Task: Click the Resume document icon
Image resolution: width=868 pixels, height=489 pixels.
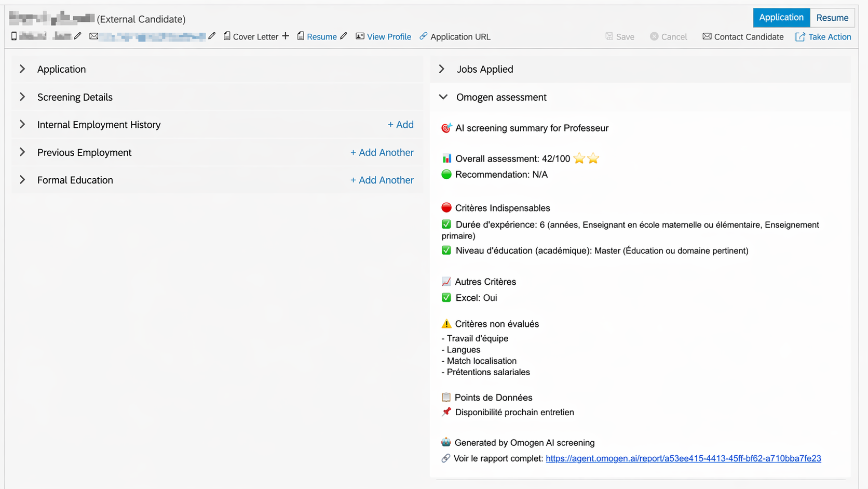Action: click(301, 36)
